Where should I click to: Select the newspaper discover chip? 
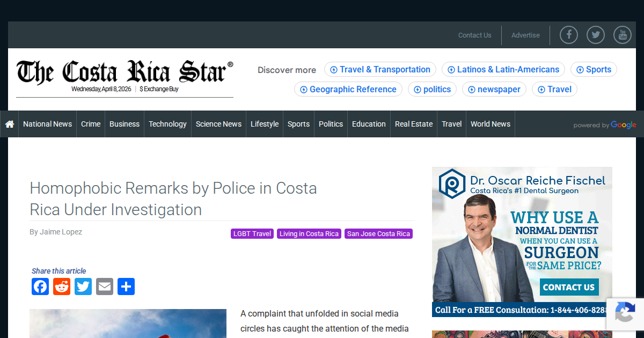[494, 90]
